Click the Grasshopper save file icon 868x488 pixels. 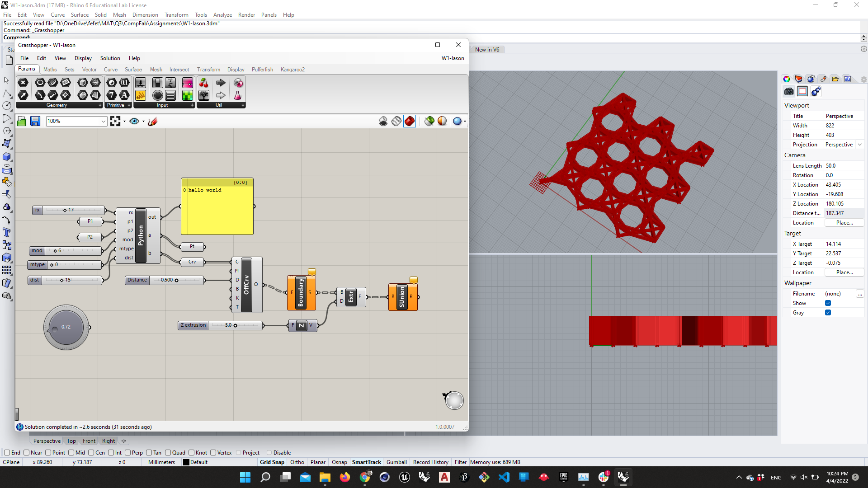35,121
